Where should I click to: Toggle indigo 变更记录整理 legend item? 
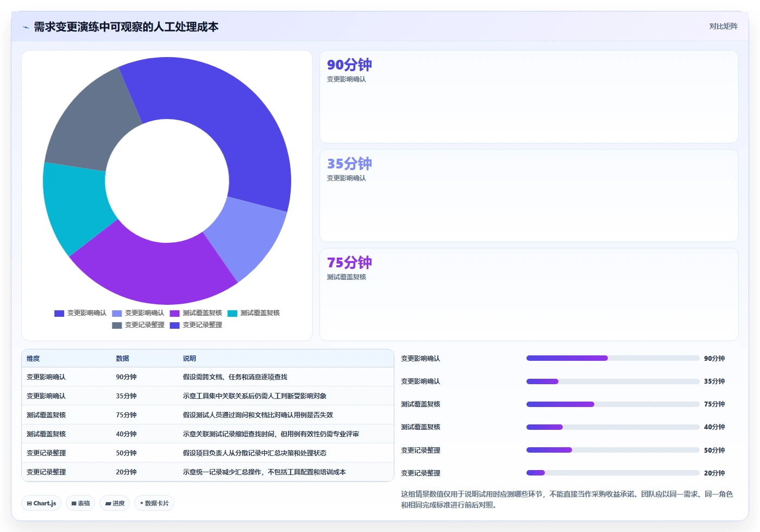pyautogui.click(x=196, y=325)
